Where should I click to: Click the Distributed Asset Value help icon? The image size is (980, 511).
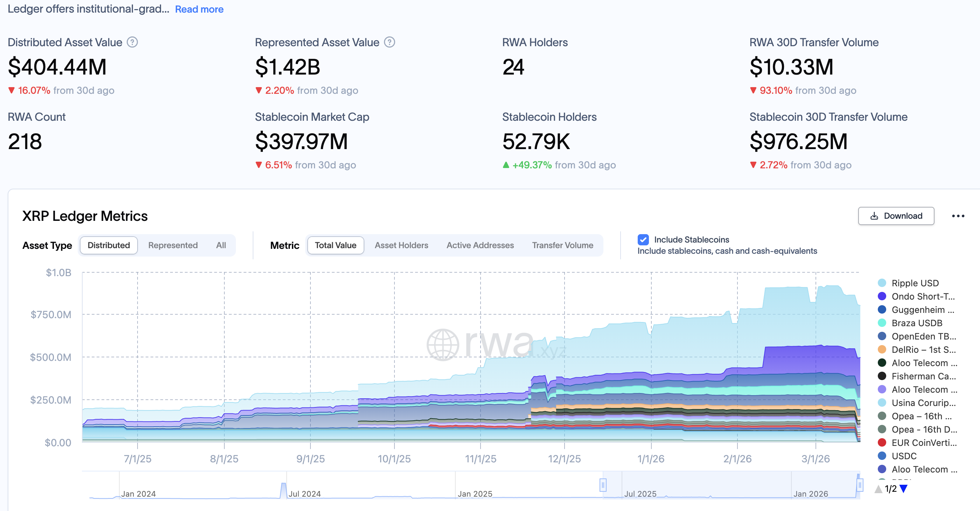coord(132,42)
